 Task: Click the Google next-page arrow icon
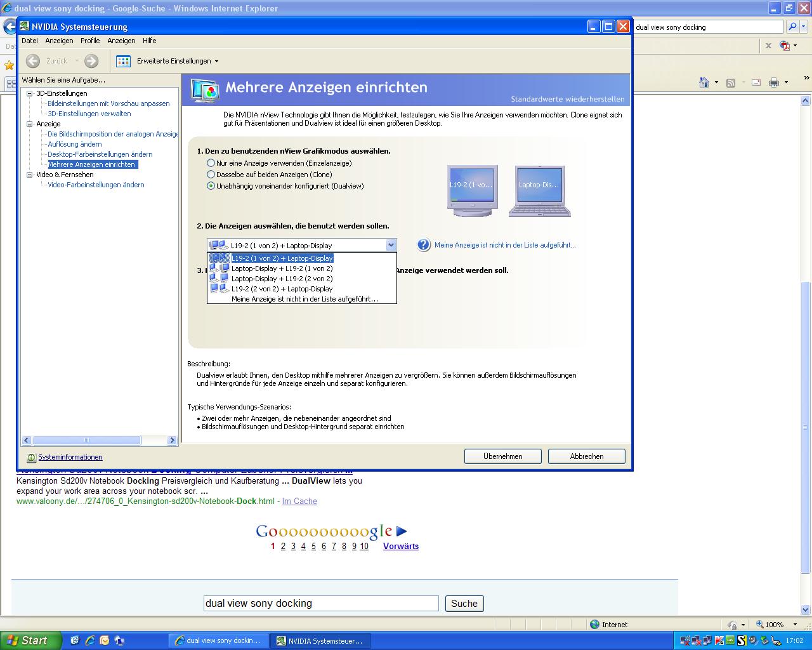[402, 531]
